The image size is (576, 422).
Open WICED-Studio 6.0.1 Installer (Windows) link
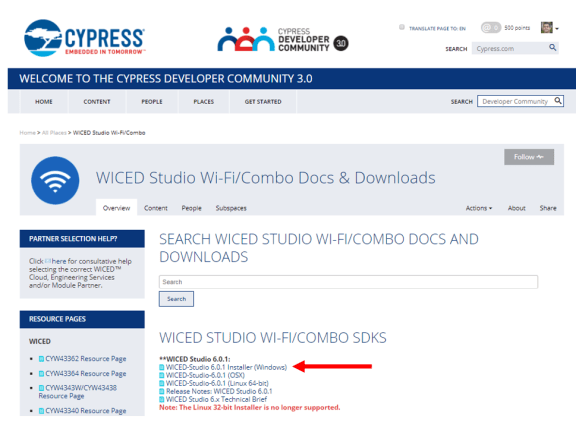point(226,367)
